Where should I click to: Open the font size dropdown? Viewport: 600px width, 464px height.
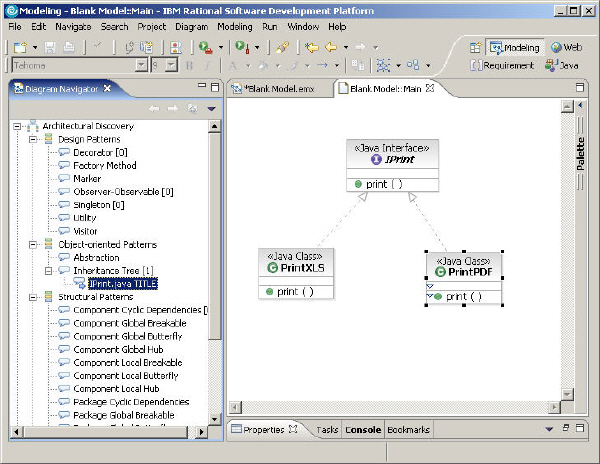[x=171, y=65]
